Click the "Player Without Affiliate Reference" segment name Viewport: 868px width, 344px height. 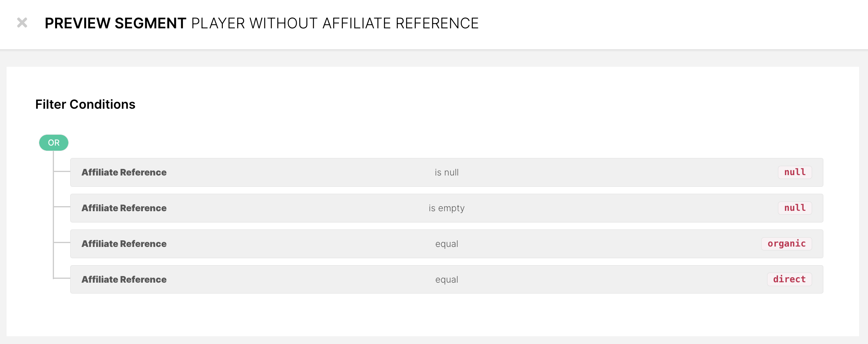335,23
